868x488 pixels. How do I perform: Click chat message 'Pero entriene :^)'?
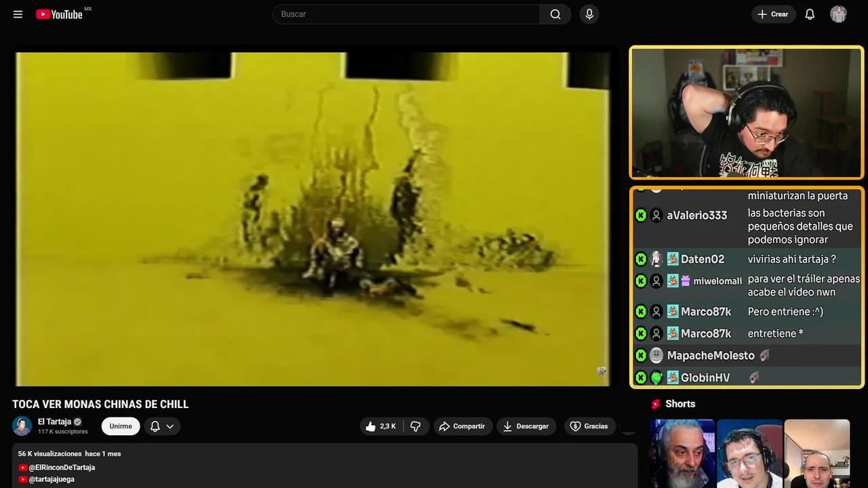785,312
